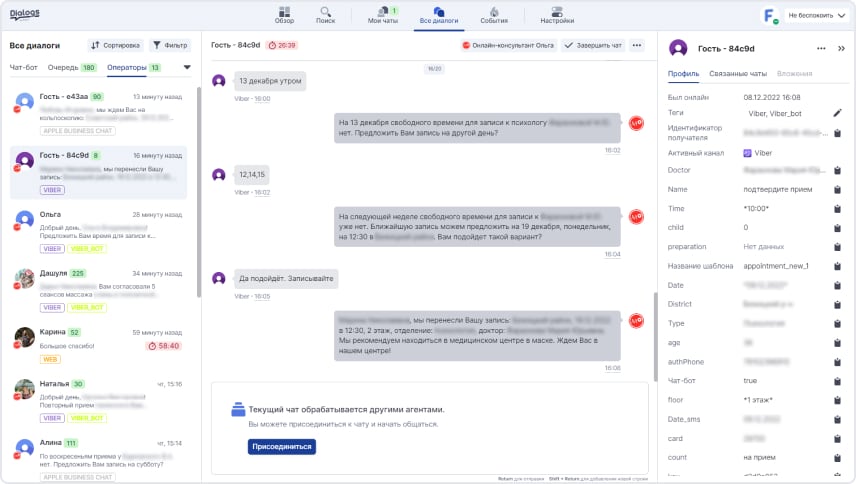This screenshot has width=856, height=484.
Task: Open chat header more options menu
Action: coord(637,45)
